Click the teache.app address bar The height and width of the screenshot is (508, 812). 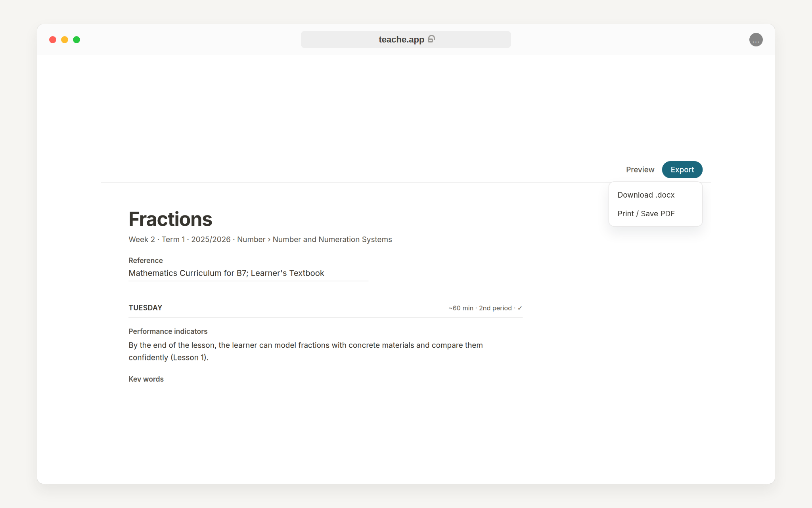pos(406,40)
